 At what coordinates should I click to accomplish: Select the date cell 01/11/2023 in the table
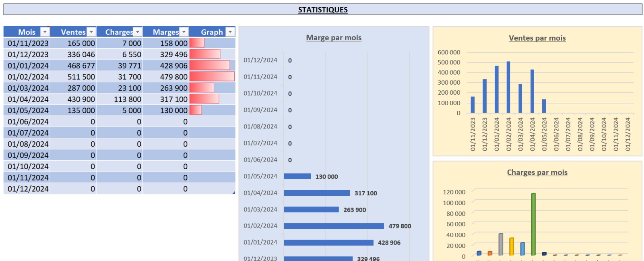28,43
